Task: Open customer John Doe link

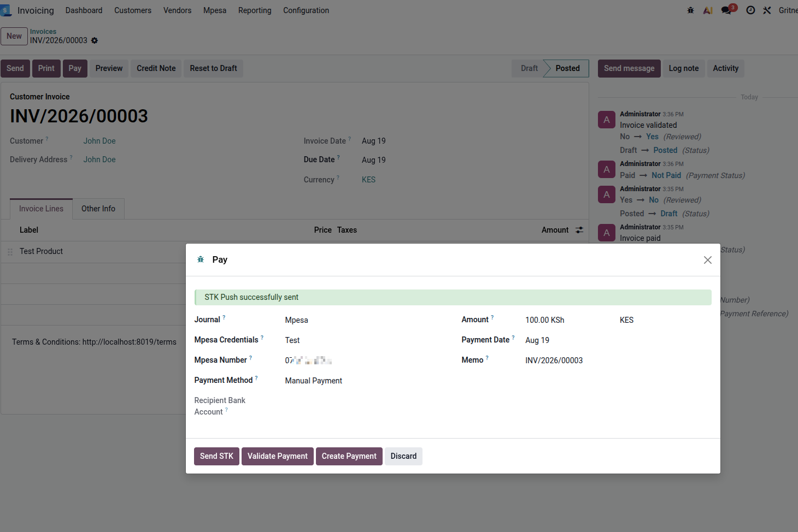Action: [x=99, y=141]
